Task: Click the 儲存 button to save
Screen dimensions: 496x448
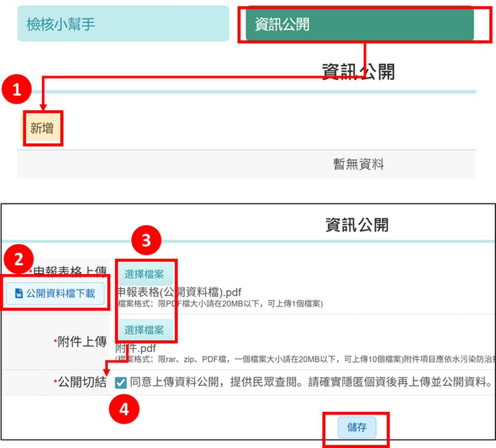Action: coord(357,427)
